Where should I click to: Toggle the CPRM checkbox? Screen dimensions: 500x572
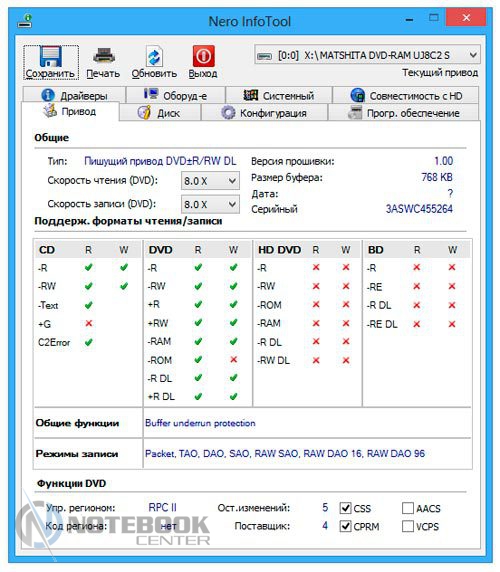pos(345,526)
